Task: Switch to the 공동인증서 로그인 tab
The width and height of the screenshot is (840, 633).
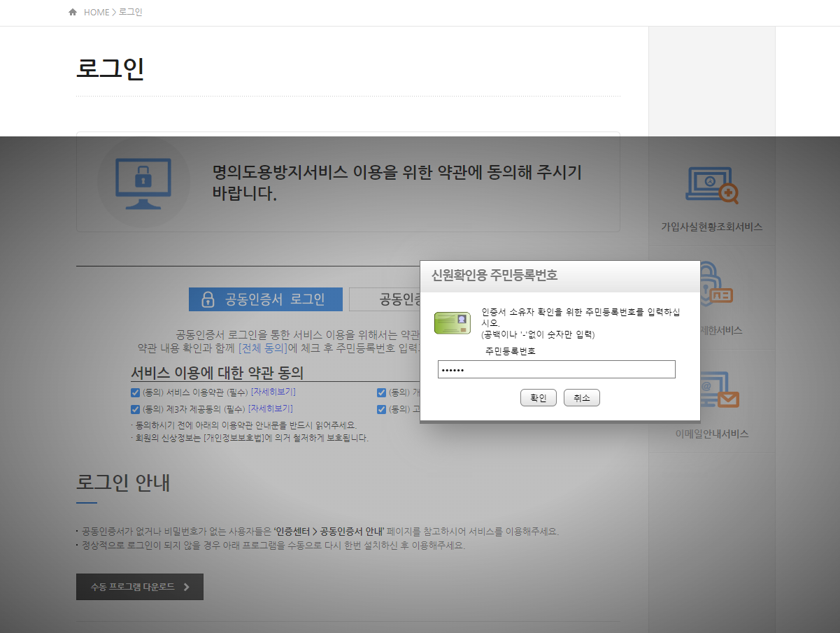Action: point(266,299)
